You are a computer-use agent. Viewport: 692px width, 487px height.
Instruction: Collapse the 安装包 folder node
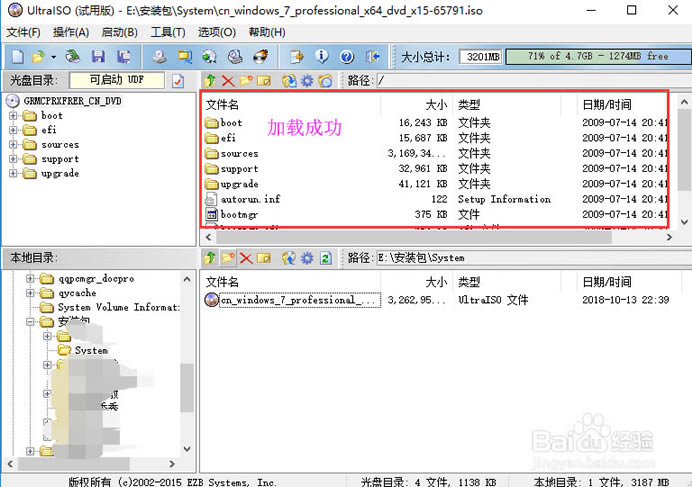(x=30, y=322)
